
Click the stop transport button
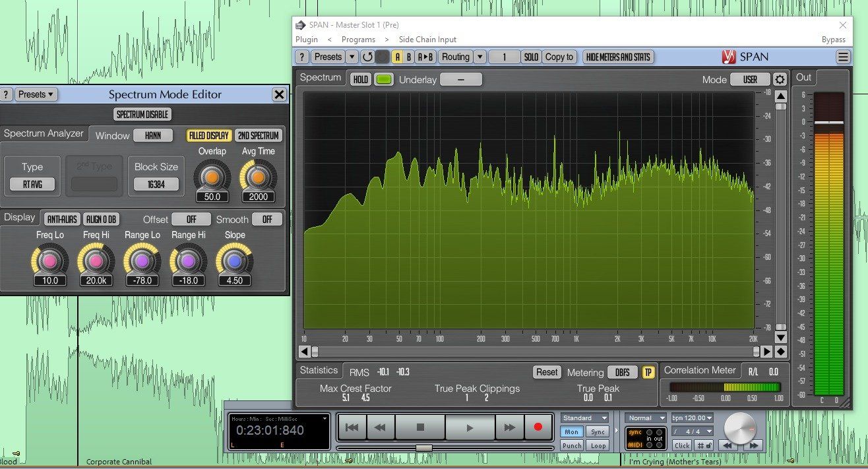point(420,427)
